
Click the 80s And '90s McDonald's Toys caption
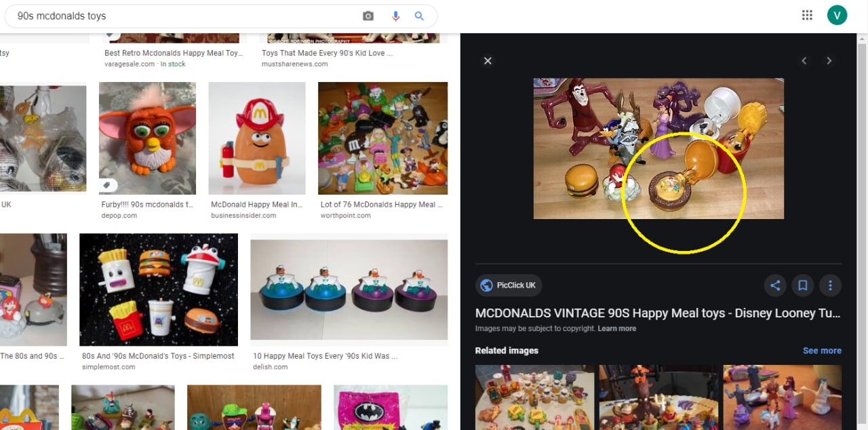[158, 355]
